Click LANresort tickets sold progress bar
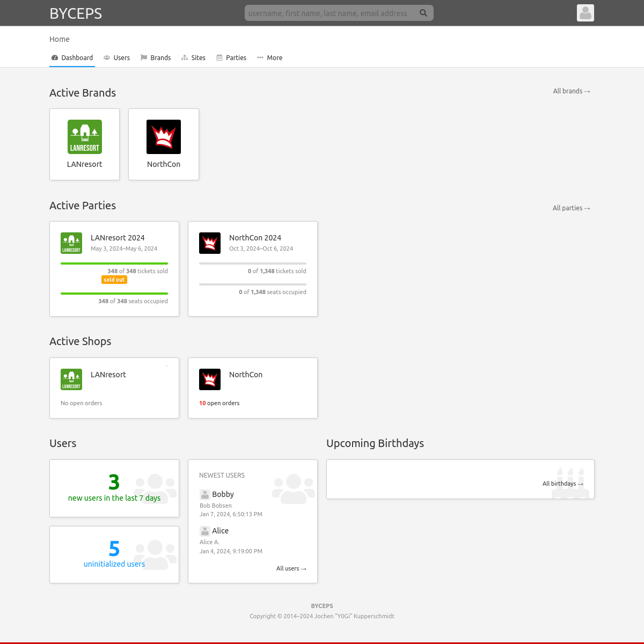 coord(114,264)
